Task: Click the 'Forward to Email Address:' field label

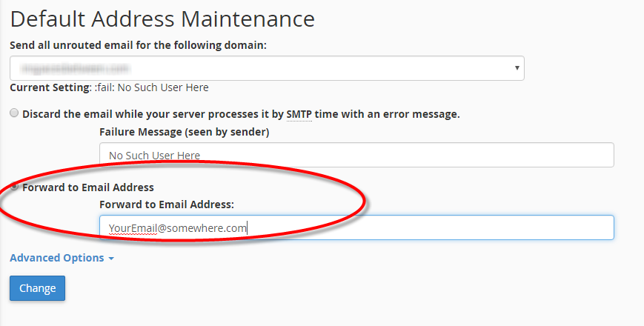Action: coord(167,204)
